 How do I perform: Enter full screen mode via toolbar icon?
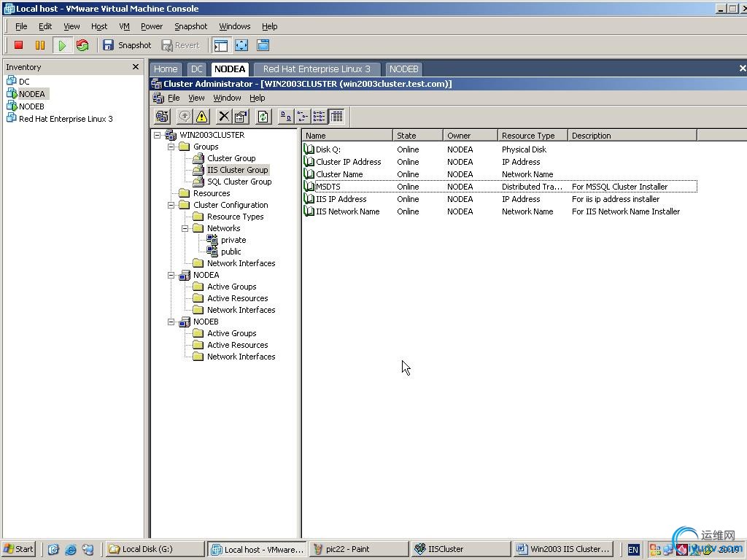tap(241, 45)
